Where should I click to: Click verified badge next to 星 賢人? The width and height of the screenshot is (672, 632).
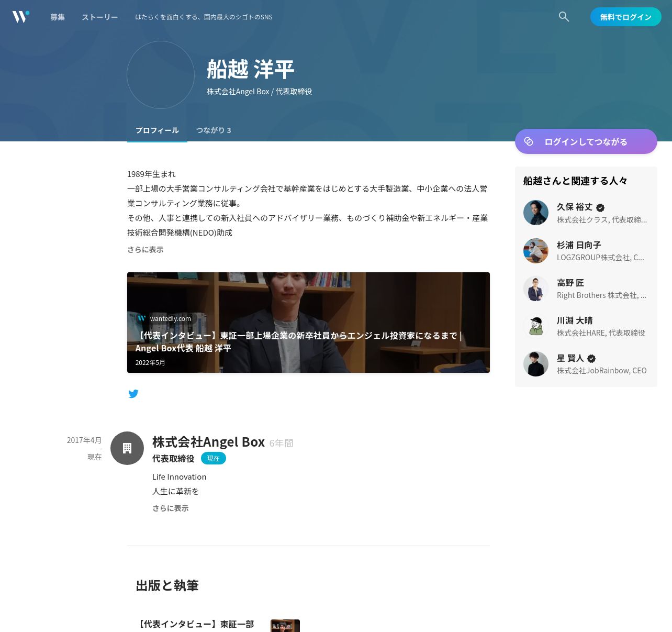point(591,359)
